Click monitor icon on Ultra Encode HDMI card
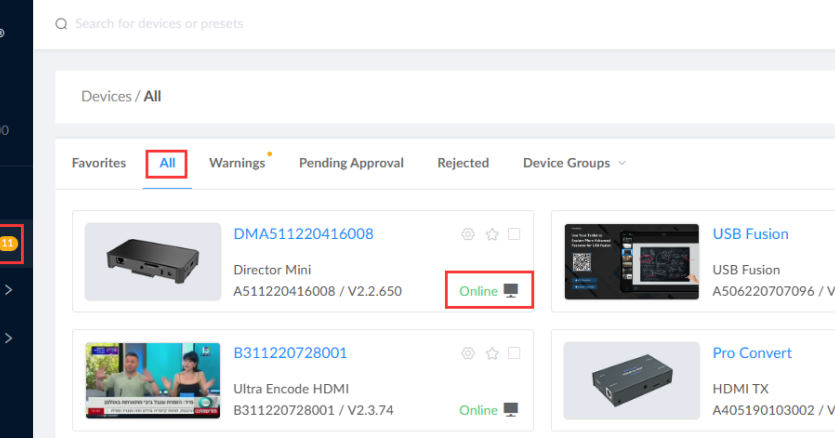 (x=511, y=410)
